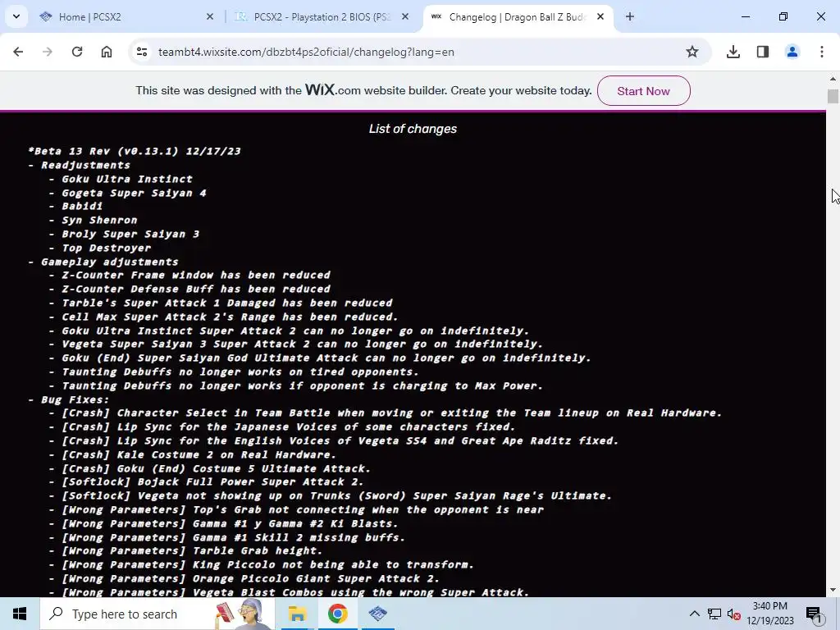Open Chrome downloads
840x630 pixels.
pos(733,52)
